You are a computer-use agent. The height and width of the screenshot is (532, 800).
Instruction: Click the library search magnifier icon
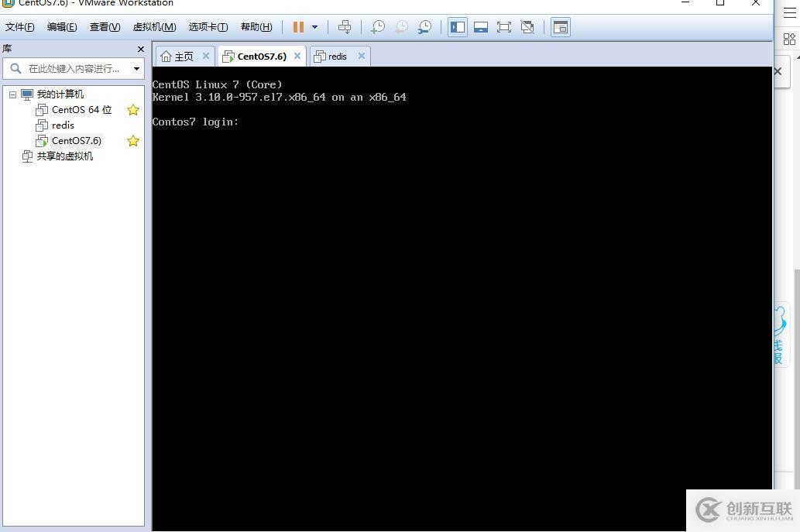point(15,68)
